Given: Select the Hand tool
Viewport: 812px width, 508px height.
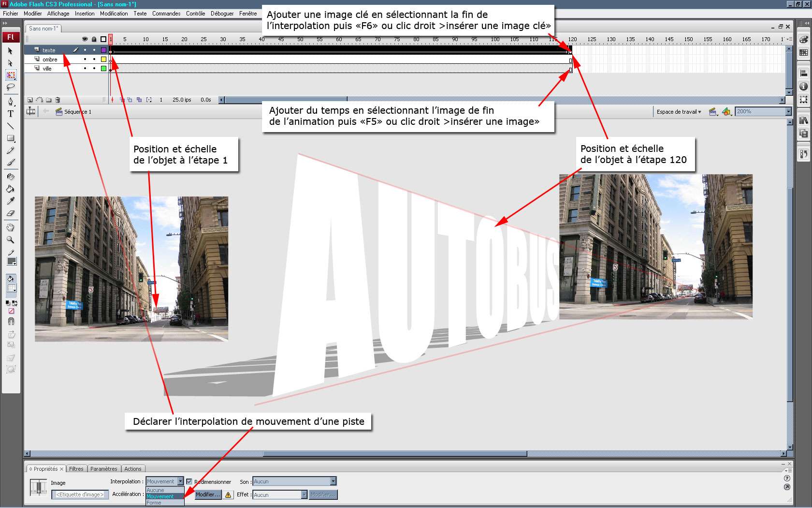Looking at the screenshot, I should (11, 227).
